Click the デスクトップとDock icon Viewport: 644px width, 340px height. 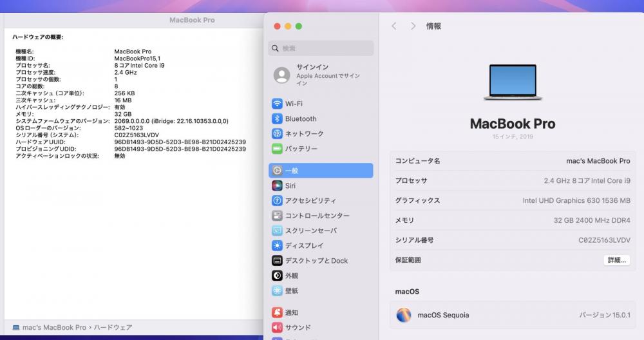click(277, 260)
